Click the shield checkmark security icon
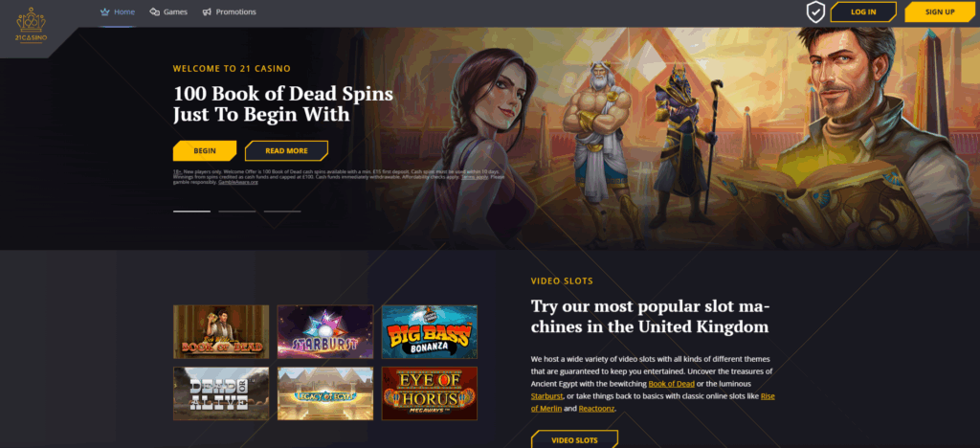The width and height of the screenshot is (980, 448). point(815,11)
